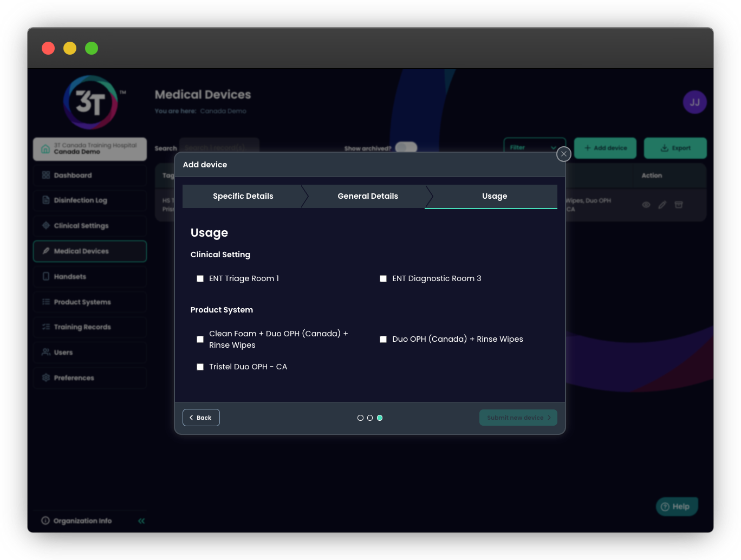The width and height of the screenshot is (741, 560).
Task: Jump to first step pagination dot
Action: coord(360,418)
